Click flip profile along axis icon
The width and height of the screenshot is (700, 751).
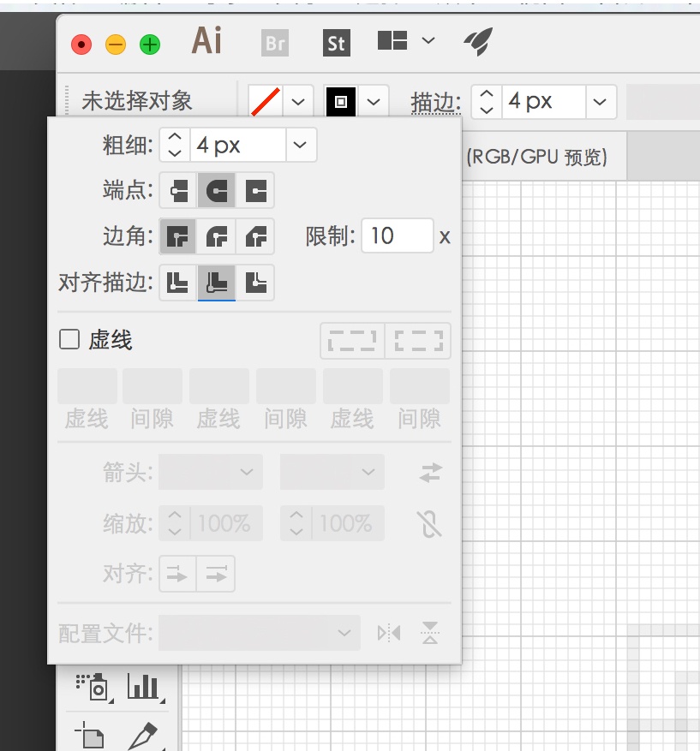click(x=389, y=633)
